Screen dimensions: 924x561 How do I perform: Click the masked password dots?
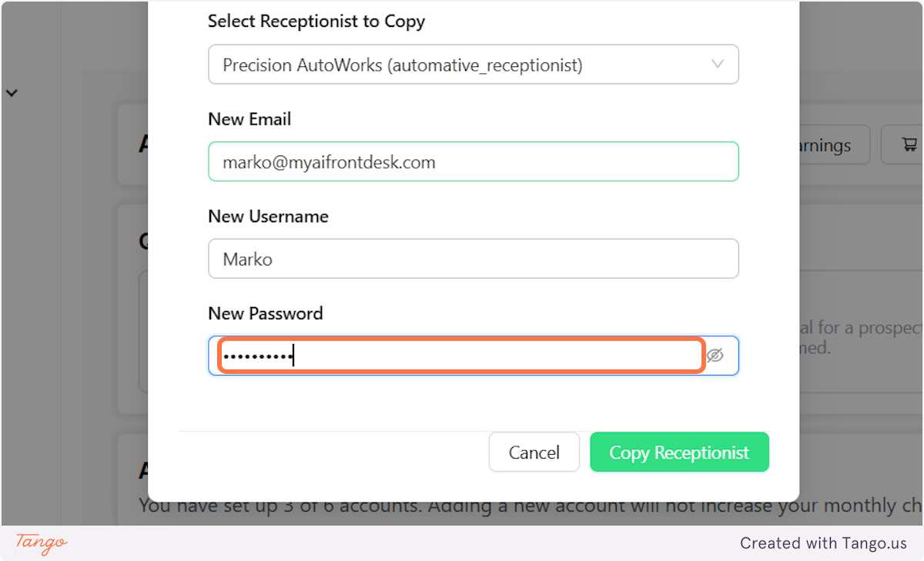258,356
